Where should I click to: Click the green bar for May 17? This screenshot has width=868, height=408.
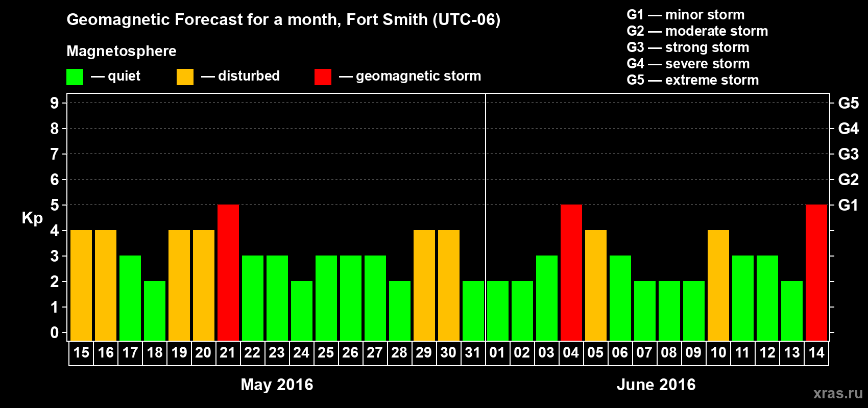pos(130,298)
